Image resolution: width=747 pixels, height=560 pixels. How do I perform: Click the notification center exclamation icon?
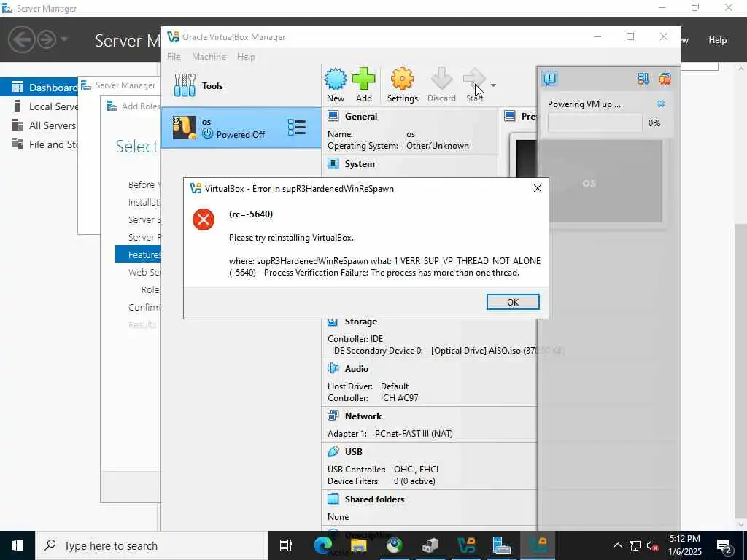click(550, 79)
